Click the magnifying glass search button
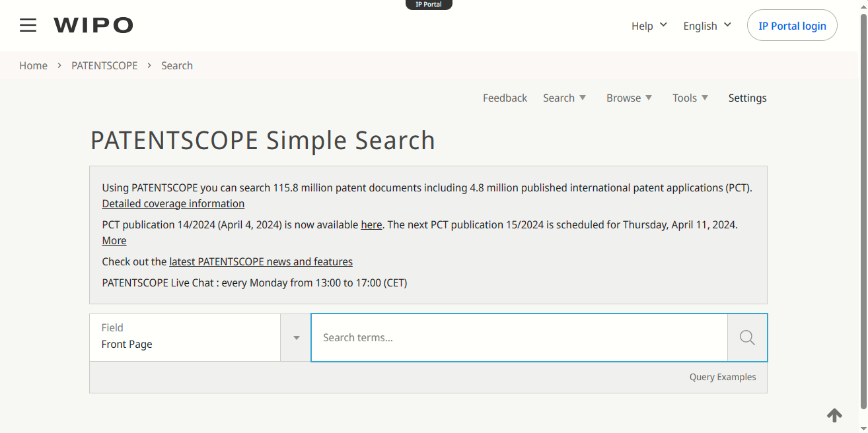Viewport: 868px width, 433px height. (747, 338)
